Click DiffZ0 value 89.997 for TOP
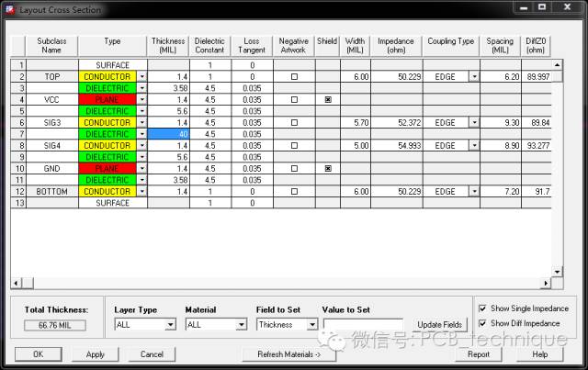Screen dimensions: 588x370 pos(537,77)
